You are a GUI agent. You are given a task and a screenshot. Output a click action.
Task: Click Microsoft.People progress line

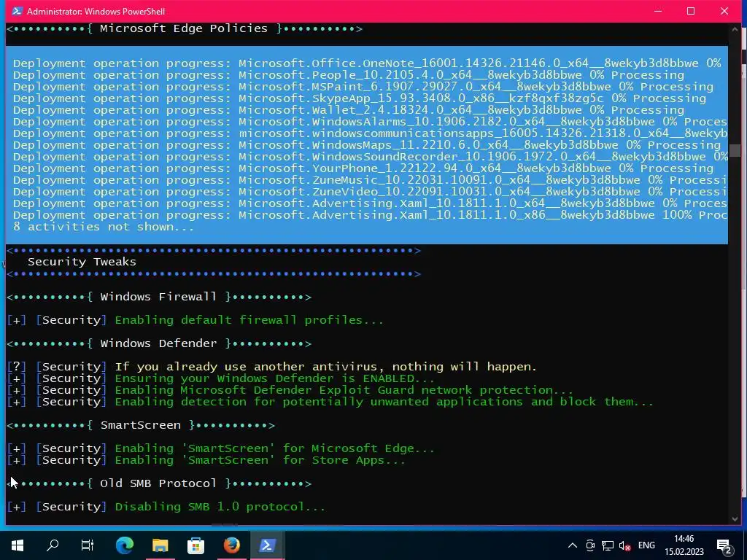349,75
